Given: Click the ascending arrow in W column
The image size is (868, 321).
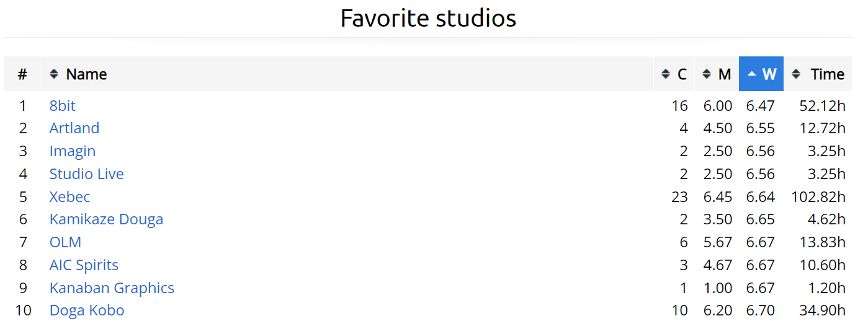Looking at the screenshot, I should point(752,74).
